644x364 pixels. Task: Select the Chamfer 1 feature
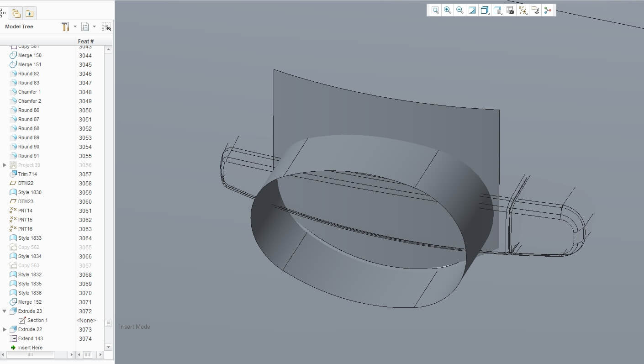pos(29,92)
